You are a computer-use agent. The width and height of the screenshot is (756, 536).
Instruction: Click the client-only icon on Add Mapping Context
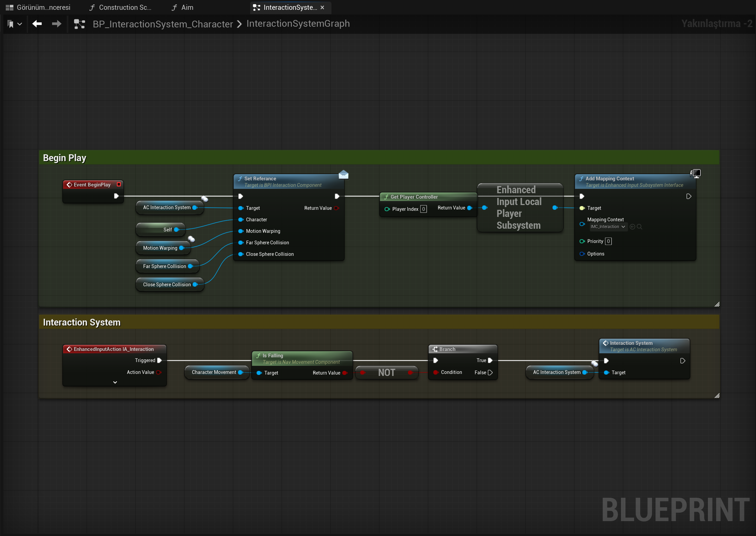coord(695,174)
